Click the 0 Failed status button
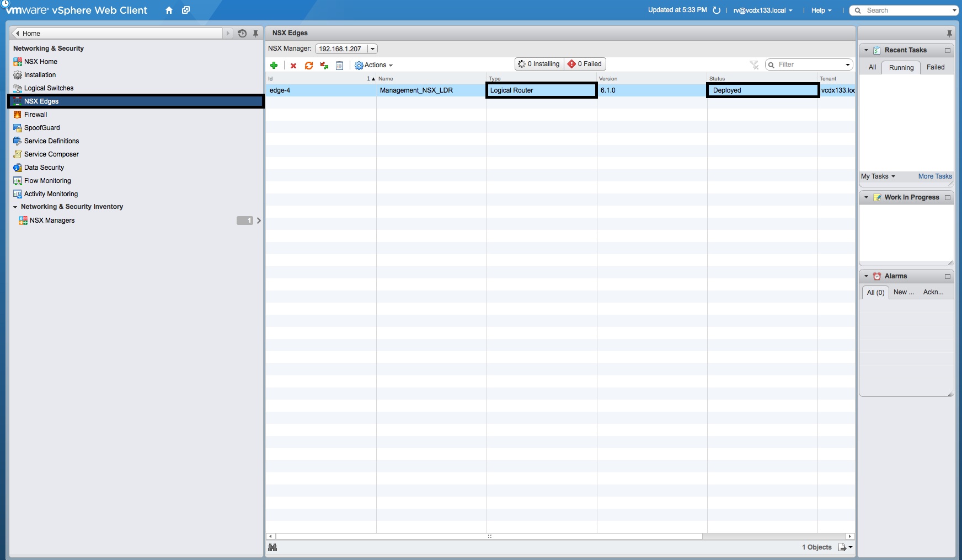This screenshot has width=962, height=560. click(585, 64)
